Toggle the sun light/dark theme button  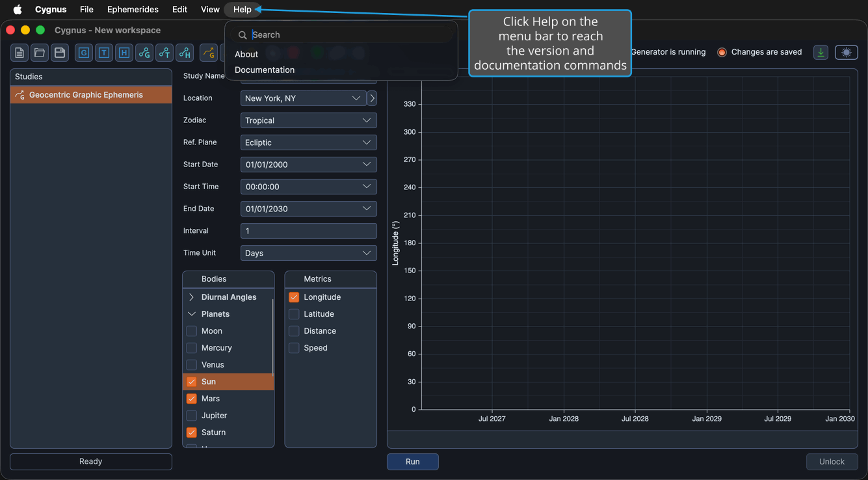[x=847, y=53]
